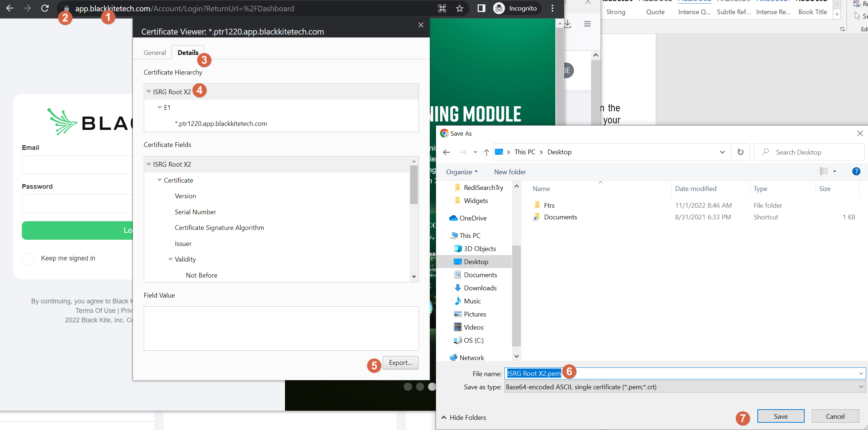Viewport: 868px width, 430px height.
Task: Switch to the Details tab
Action: (x=188, y=53)
